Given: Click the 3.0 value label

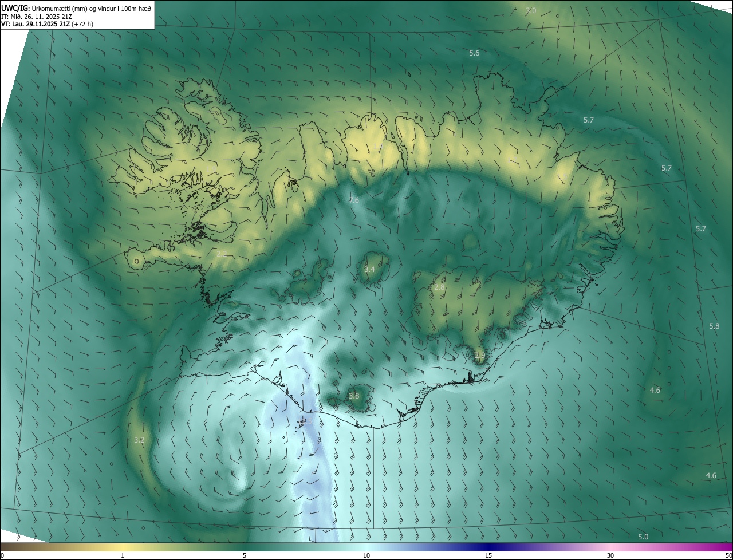Looking at the screenshot, I should [531, 10].
